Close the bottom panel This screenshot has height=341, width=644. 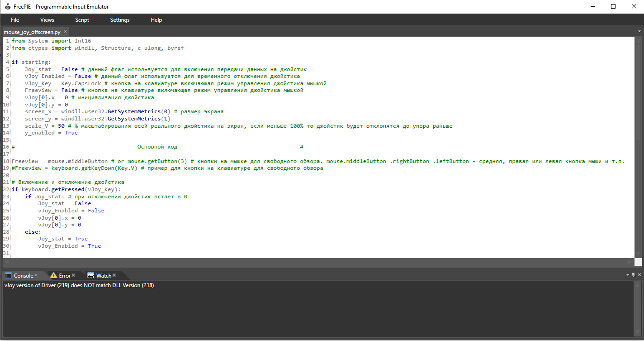tap(639, 275)
